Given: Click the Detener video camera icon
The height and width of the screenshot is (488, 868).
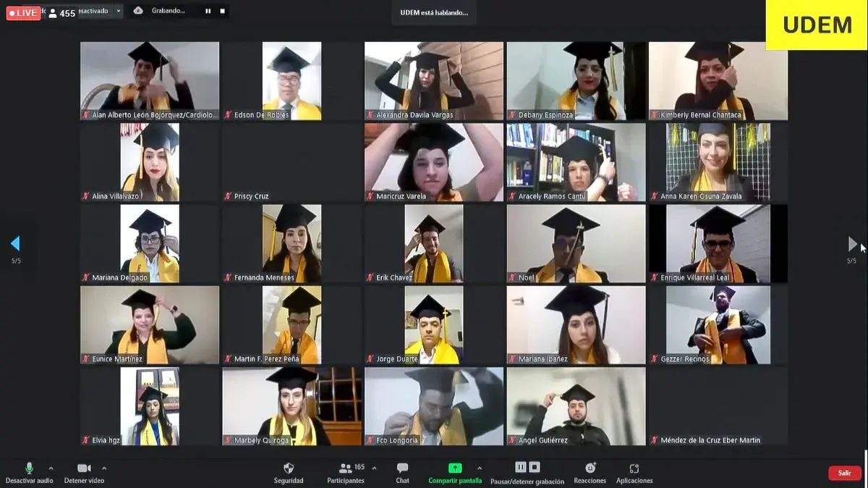Looking at the screenshot, I should tap(84, 468).
